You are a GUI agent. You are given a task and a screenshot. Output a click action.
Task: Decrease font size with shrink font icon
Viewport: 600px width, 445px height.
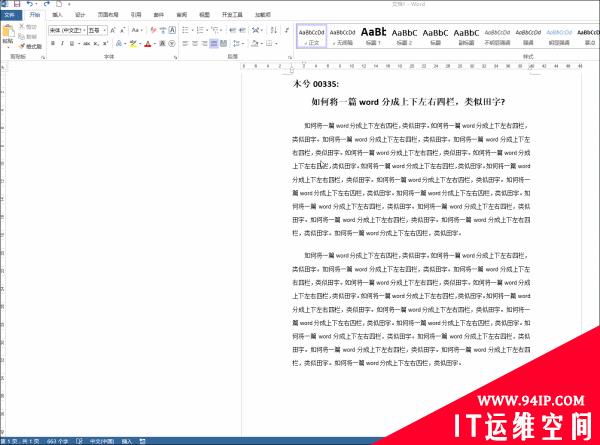coord(122,30)
